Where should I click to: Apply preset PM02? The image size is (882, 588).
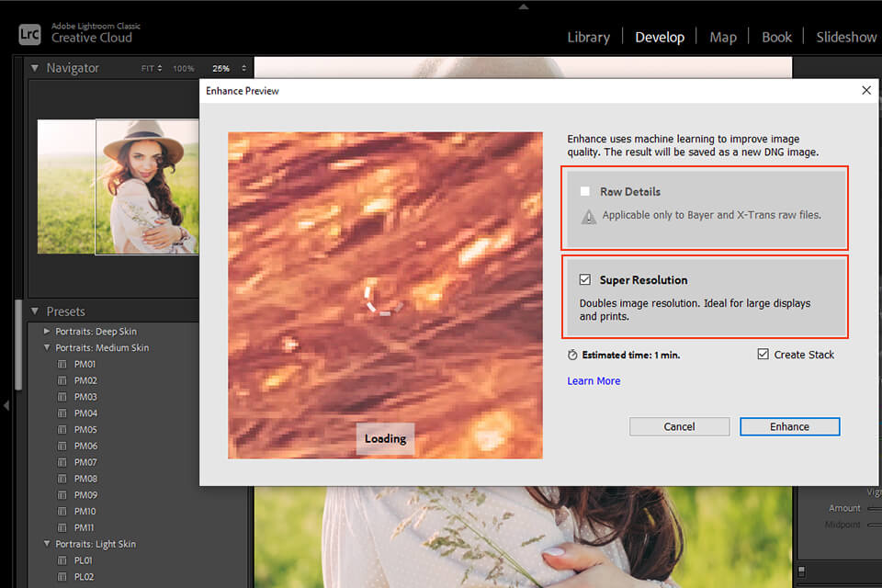tap(85, 380)
